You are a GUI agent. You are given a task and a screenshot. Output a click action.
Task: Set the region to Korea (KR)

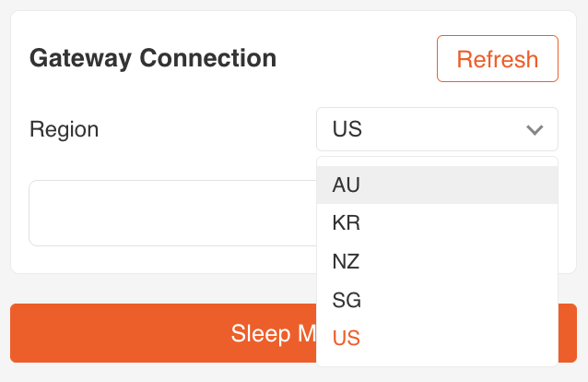pos(437,223)
